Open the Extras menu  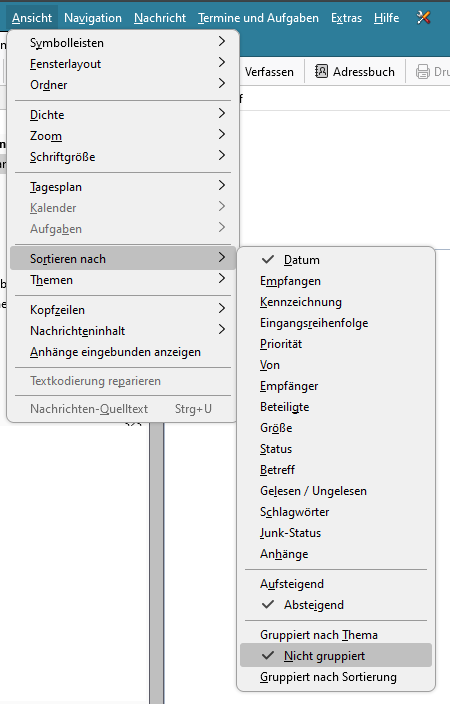(x=346, y=18)
